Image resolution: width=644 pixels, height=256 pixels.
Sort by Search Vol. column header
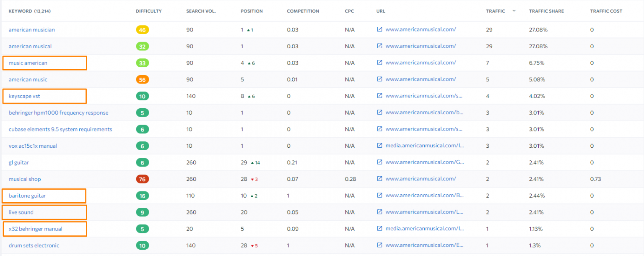pos(201,11)
